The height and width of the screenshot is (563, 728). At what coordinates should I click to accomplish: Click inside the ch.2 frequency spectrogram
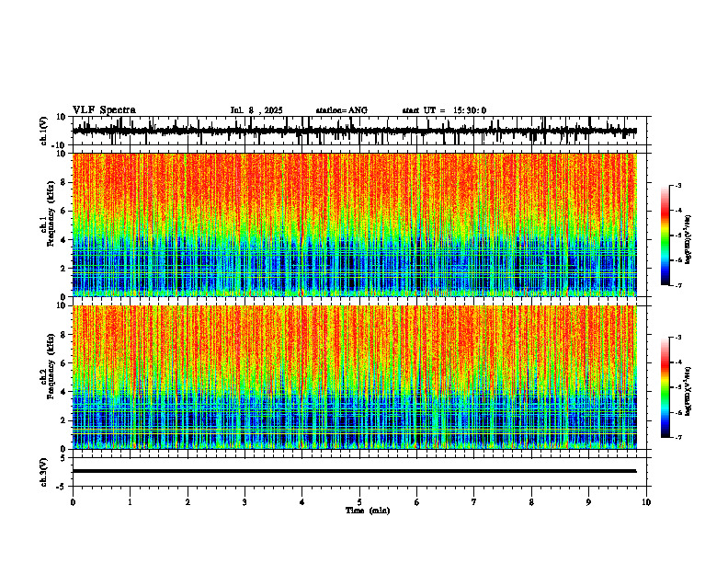(x=354, y=377)
